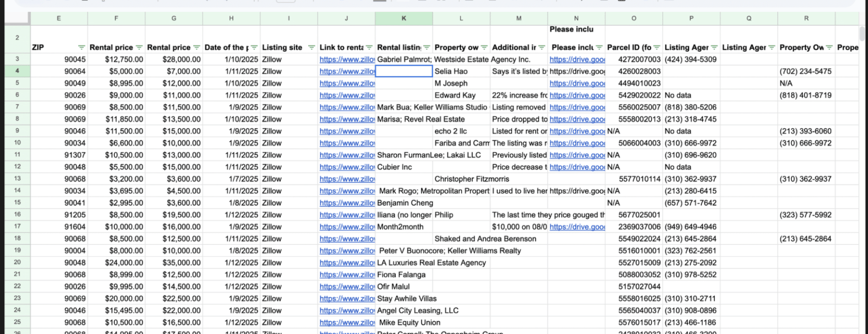The height and width of the screenshot is (334, 868).
Task: Select column O header
Action: point(634,18)
